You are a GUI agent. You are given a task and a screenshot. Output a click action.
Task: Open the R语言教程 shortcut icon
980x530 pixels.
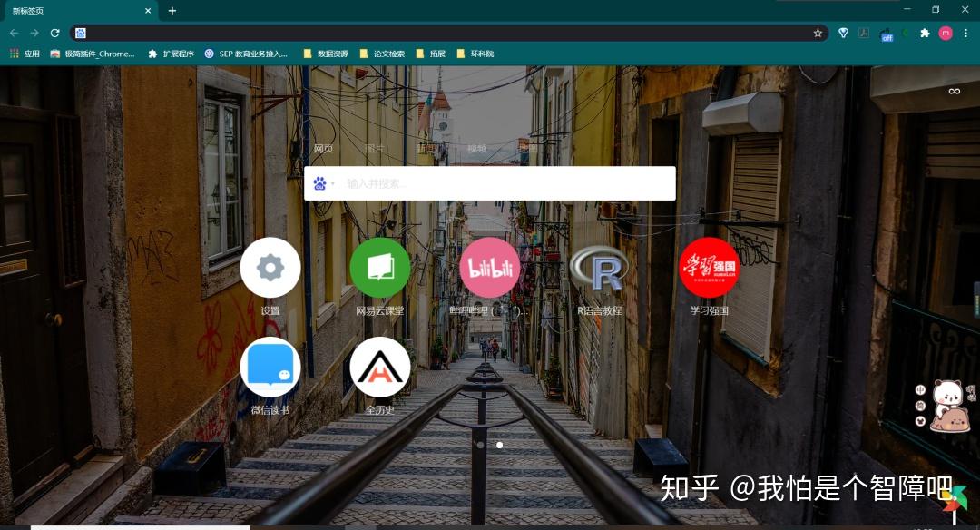coord(600,268)
